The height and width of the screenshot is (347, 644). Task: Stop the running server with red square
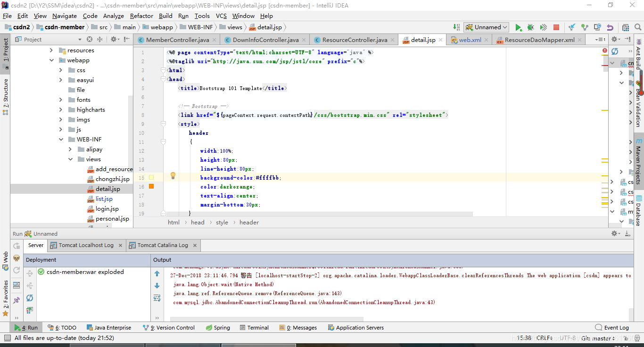pos(556,27)
